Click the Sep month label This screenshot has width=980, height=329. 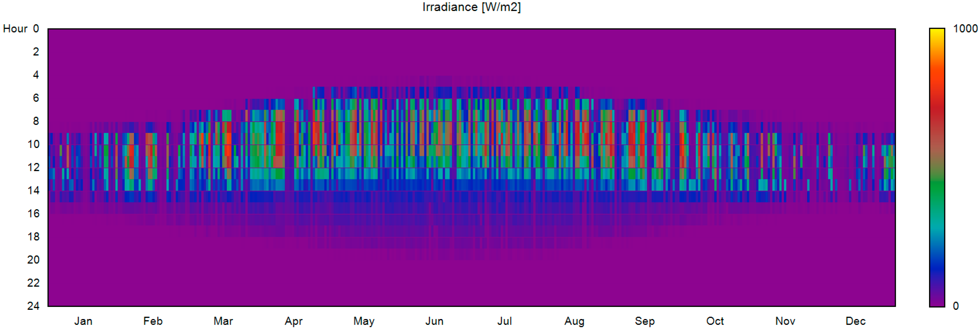tap(645, 321)
